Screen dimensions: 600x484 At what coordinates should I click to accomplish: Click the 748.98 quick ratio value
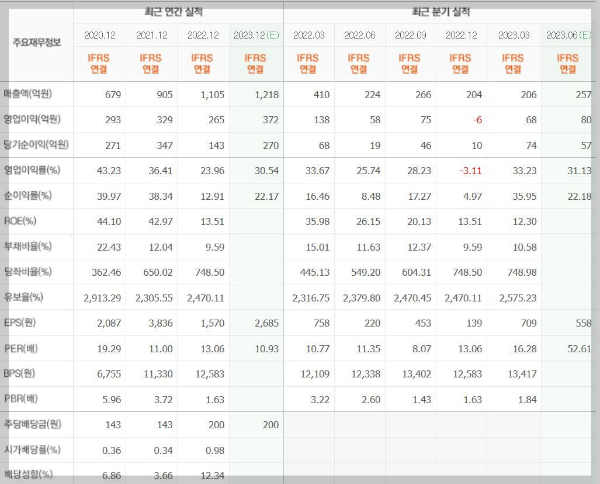(x=522, y=272)
